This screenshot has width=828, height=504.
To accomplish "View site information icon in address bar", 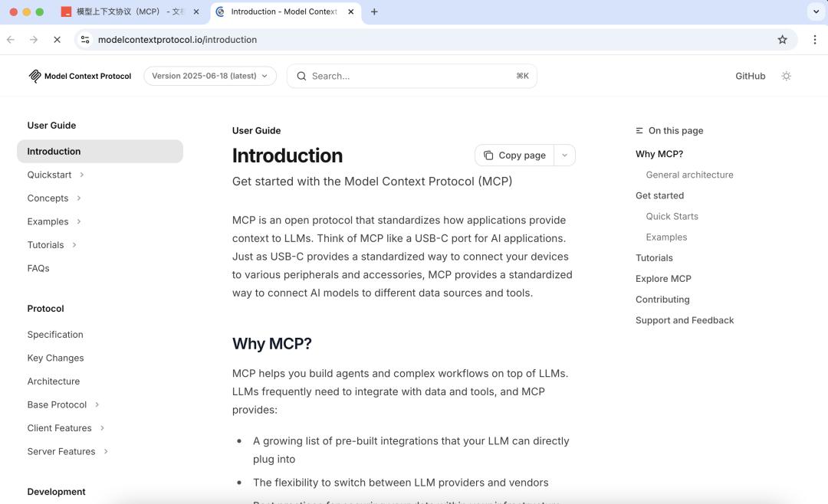I will 85,40.
